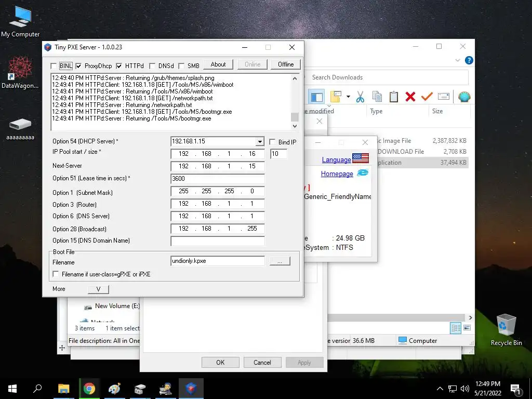This screenshot has width=532, height=399.
Task: Expand the Explorer ribbon chevron
Action: coord(457,60)
